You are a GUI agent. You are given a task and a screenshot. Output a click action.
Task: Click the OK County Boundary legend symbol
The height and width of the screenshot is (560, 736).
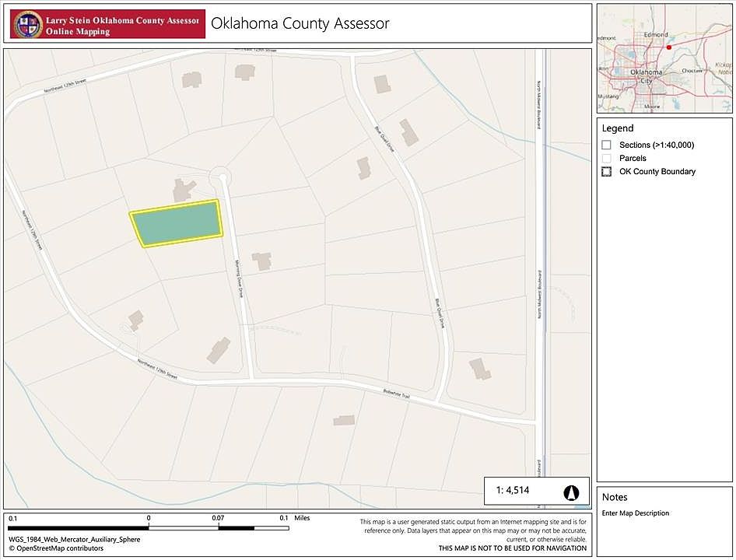606,171
